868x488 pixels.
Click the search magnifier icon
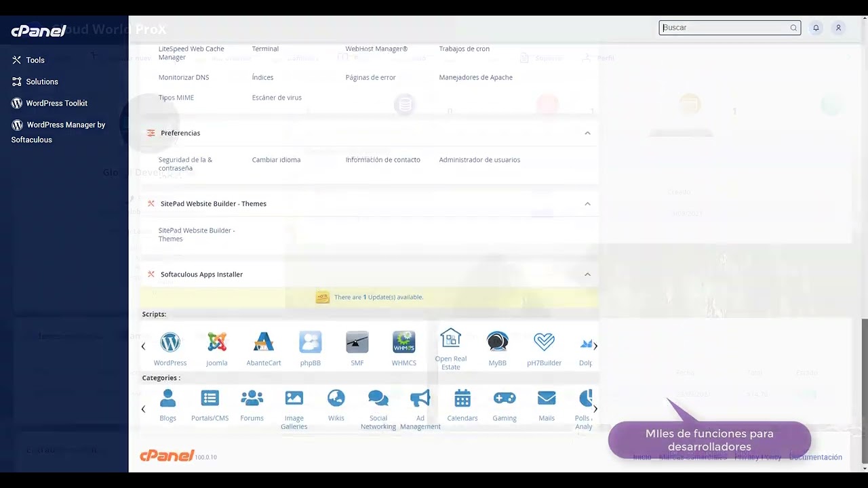point(793,28)
